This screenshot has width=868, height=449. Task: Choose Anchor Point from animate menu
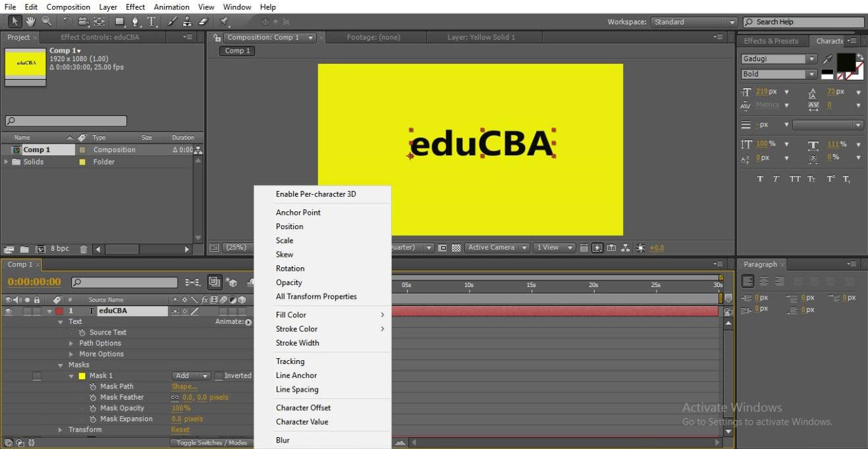click(298, 213)
